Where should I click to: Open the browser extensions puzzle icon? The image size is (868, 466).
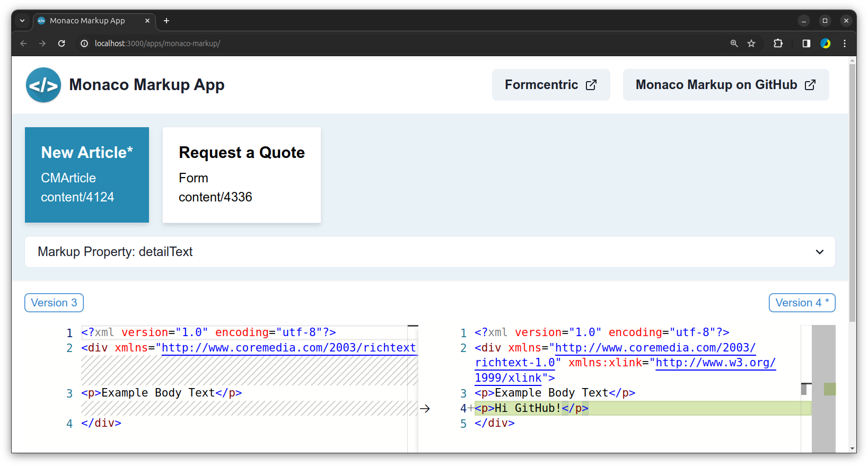778,43
